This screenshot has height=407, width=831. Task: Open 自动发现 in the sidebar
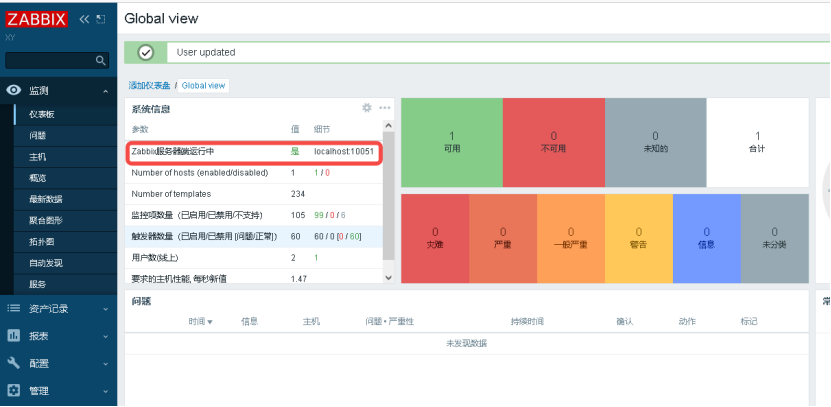pyautogui.click(x=46, y=263)
